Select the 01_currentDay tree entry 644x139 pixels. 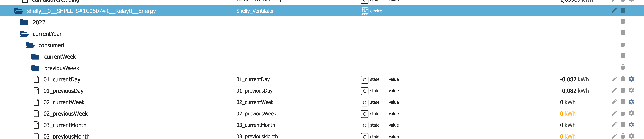[x=62, y=79]
